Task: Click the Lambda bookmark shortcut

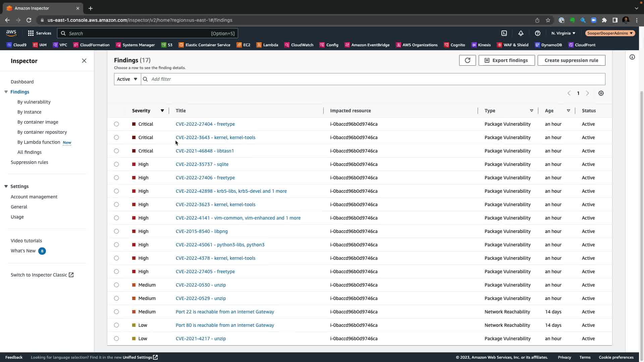Action: click(x=267, y=45)
